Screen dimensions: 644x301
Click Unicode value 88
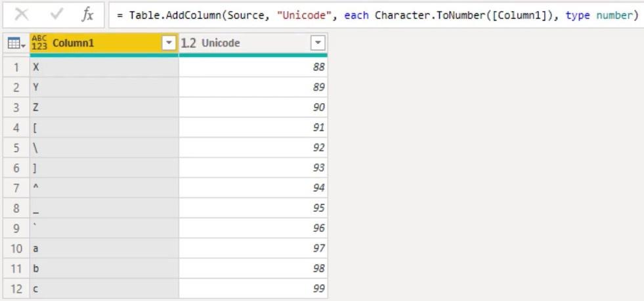(253, 67)
